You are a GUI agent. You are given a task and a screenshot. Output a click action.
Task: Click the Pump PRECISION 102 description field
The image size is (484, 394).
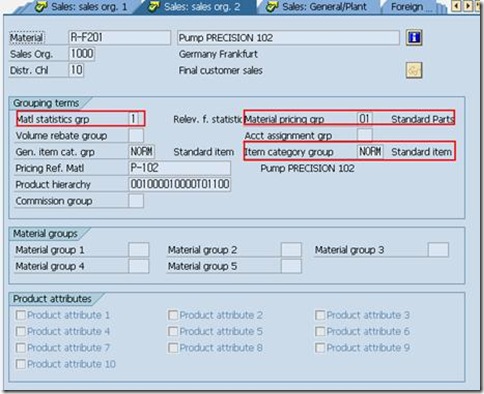click(288, 37)
